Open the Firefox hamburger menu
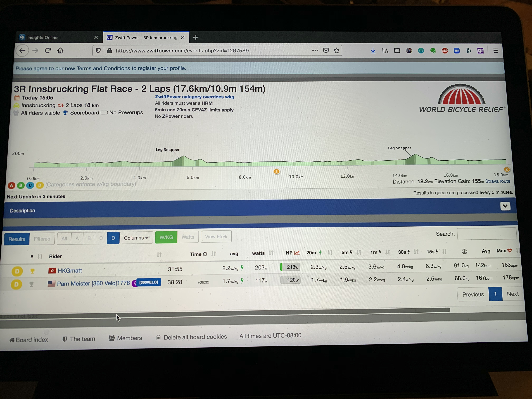 pos(495,51)
